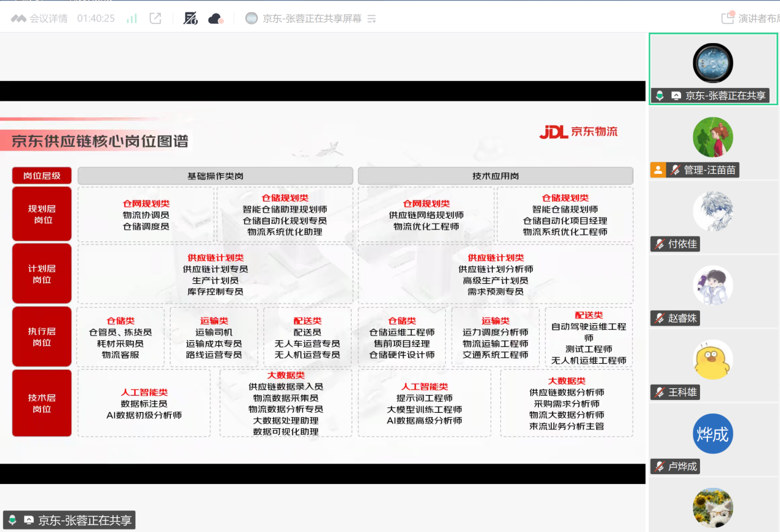Click muted microphone icon beside 赵睿姝
780x532 pixels.
pyautogui.click(x=660, y=318)
